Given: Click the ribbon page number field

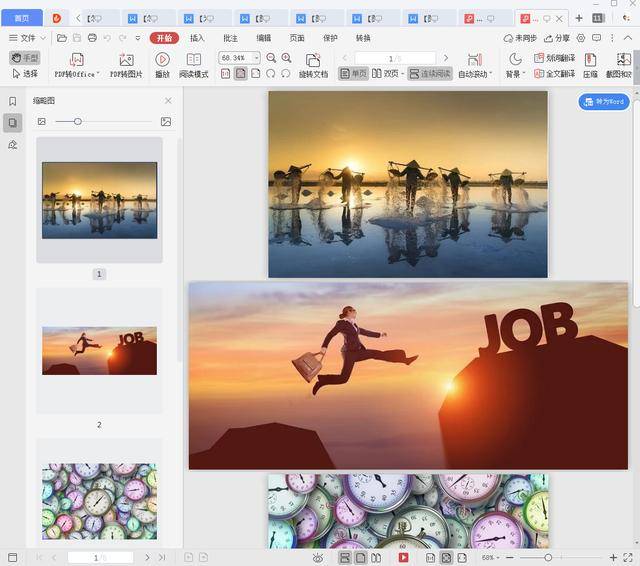Looking at the screenshot, I should pyautogui.click(x=395, y=58).
